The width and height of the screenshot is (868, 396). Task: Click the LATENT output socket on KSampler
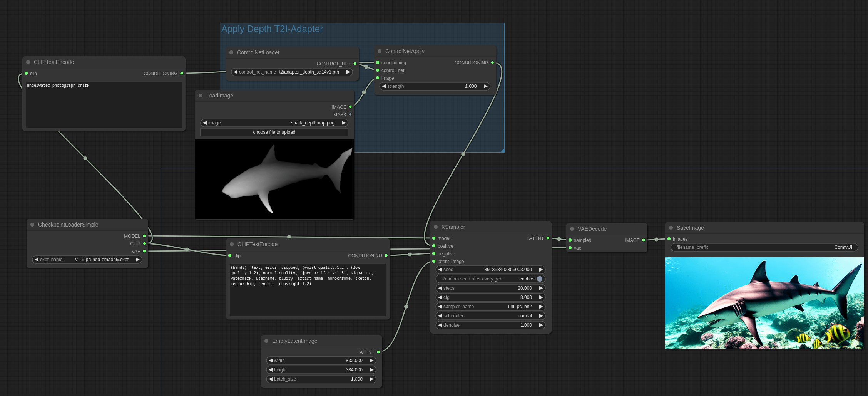tap(548, 238)
